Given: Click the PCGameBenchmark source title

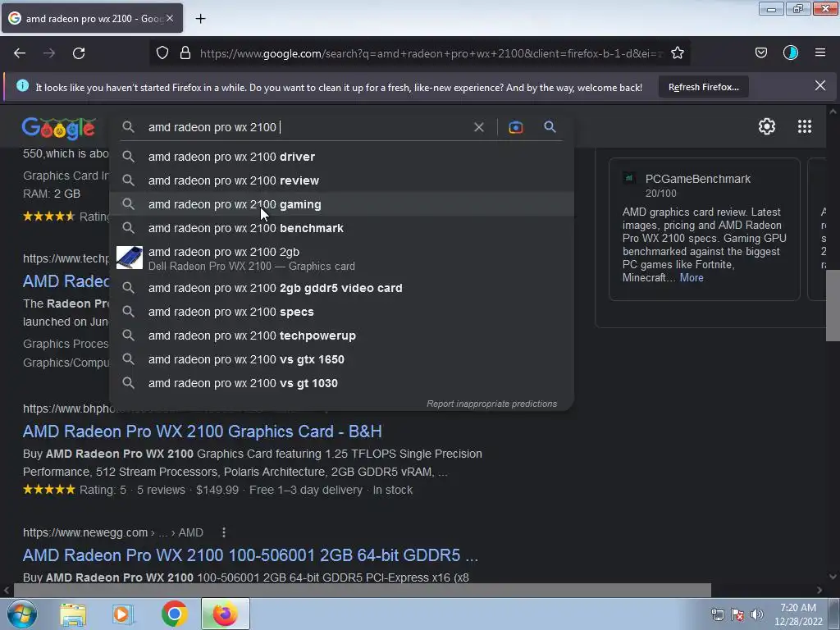Looking at the screenshot, I should [697, 179].
